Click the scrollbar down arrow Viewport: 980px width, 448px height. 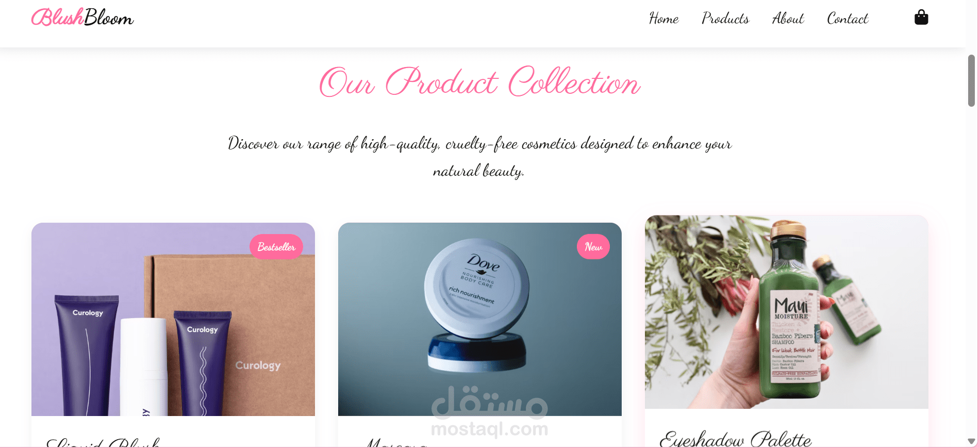click(x=971, y=441)
